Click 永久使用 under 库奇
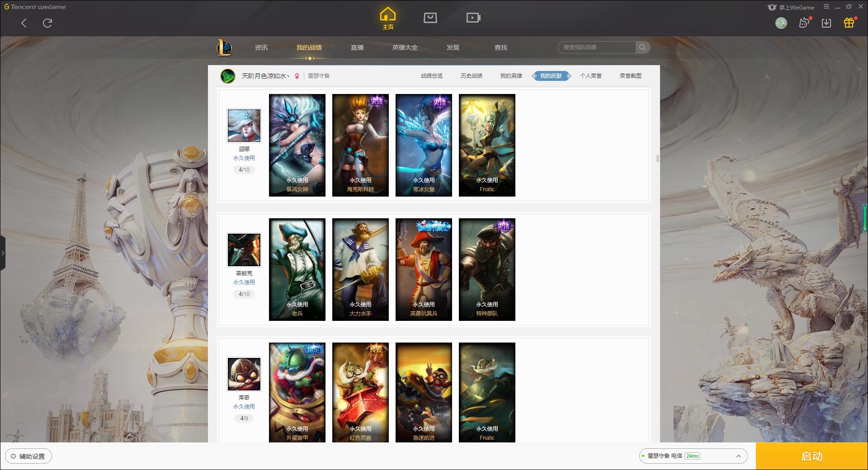 point(244,407)
